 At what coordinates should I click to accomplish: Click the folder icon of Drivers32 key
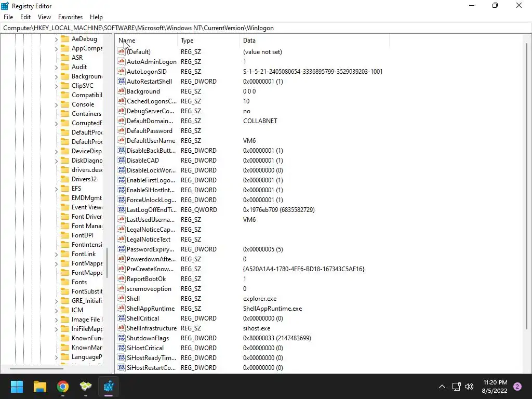tap(65, 179)
